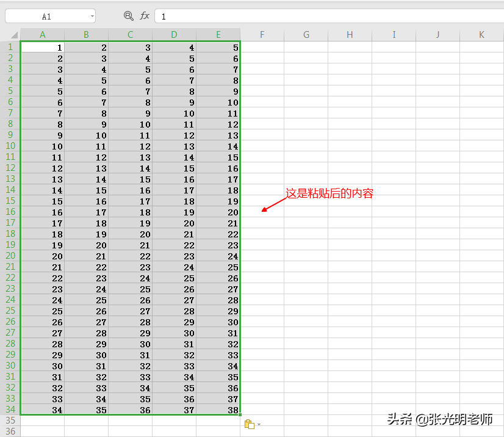Image resolution: width=504 pixels, height=437 pixels.
Task: Click cell B28 containing 29
Action: pyautogui.click(x=86, y=344)
